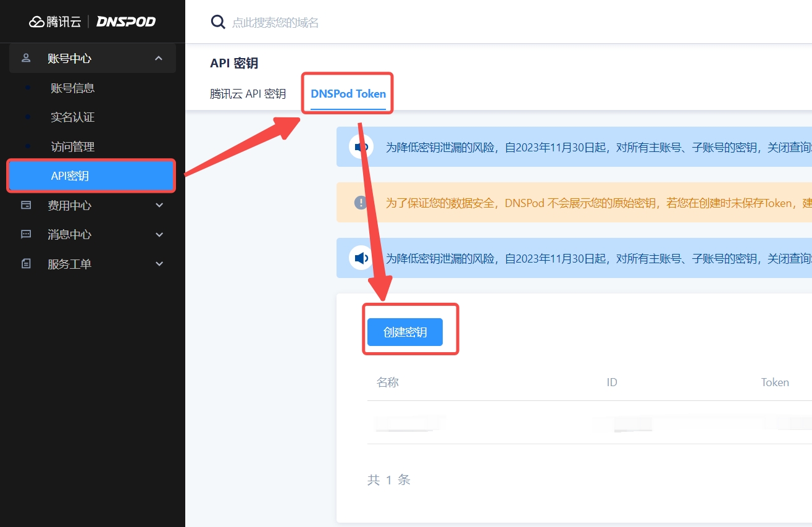
Task: Click the speaker icon beside the lower blue notice
Action: pos(361,258)
